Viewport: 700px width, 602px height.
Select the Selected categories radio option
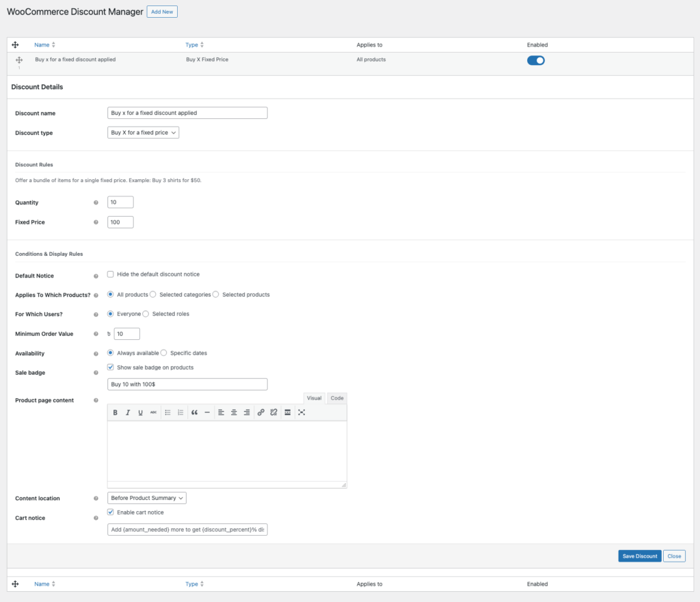click(x=153, y=294)
